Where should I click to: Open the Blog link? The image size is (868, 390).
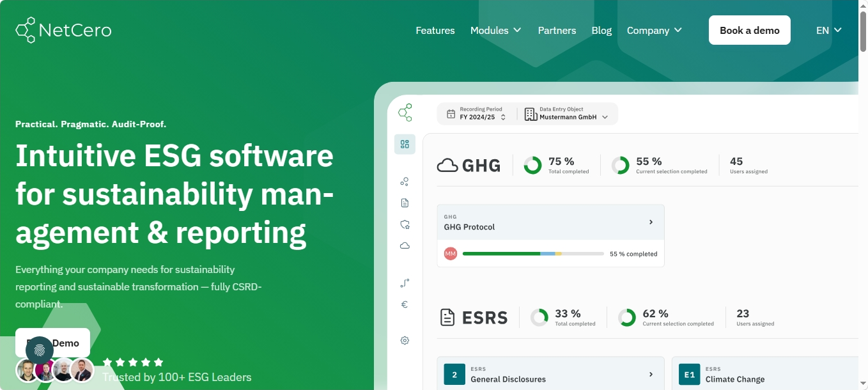coord(601,30)
